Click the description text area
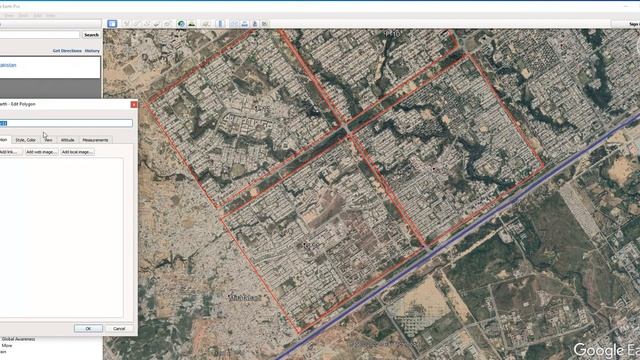Image resolution: width=640 pixels, height=360 pixels. click(x=61, y=238)
